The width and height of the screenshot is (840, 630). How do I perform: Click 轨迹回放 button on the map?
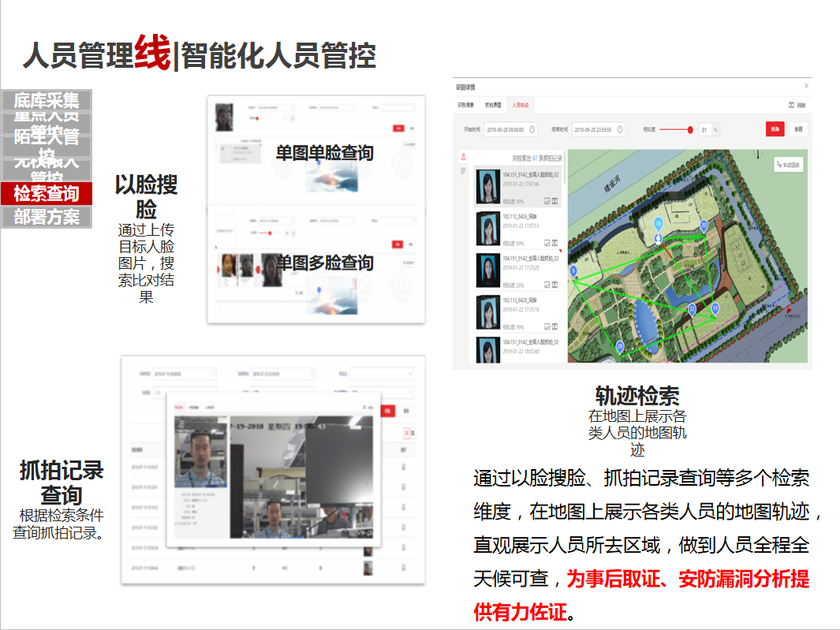click(788, 165)
